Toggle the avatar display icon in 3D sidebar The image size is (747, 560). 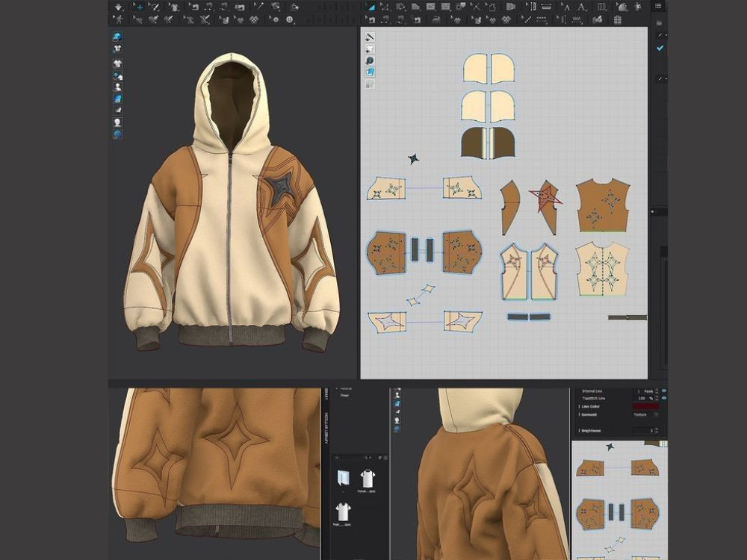(117, 87)
